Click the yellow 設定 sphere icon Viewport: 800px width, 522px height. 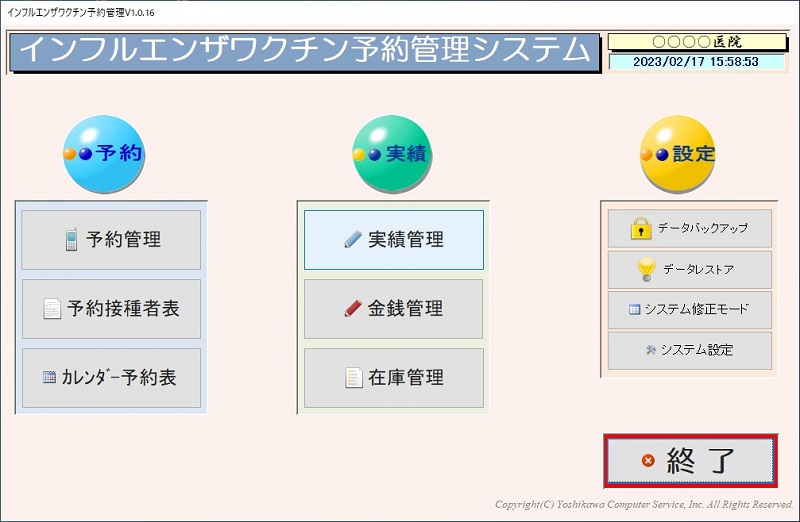pyautogui.click(x=678, y=154)
